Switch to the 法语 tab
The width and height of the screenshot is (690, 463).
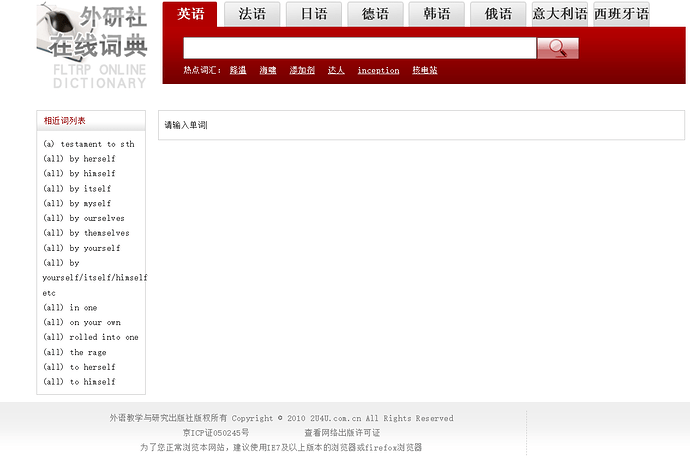pyautogui.click(x=252, y=14)
